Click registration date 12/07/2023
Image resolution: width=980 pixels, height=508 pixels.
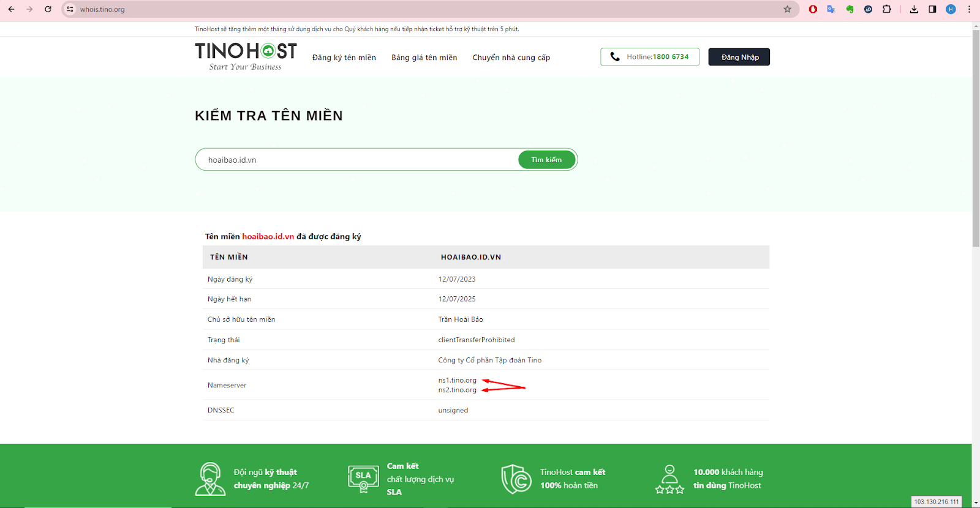[x=457, y=279]
